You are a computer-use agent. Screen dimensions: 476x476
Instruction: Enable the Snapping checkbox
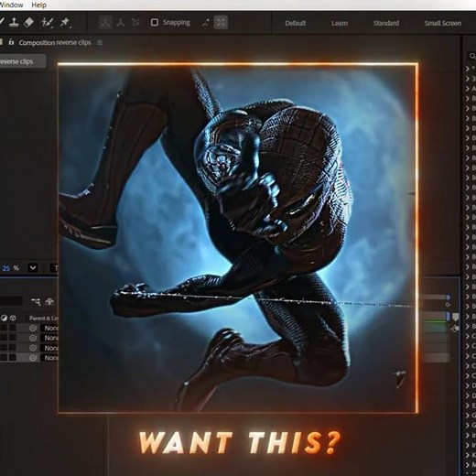[155, 22]
